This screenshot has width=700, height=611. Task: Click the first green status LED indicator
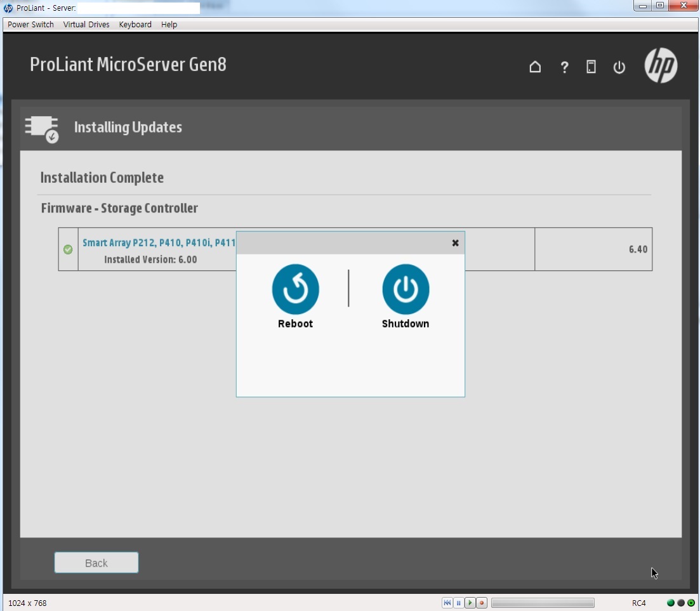(x=671, y=603)
